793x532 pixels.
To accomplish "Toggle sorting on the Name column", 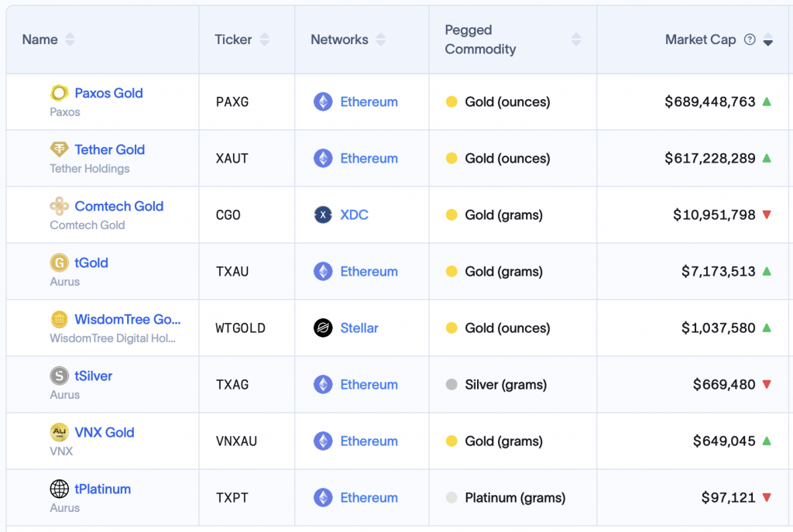I will tap(70, 39).
